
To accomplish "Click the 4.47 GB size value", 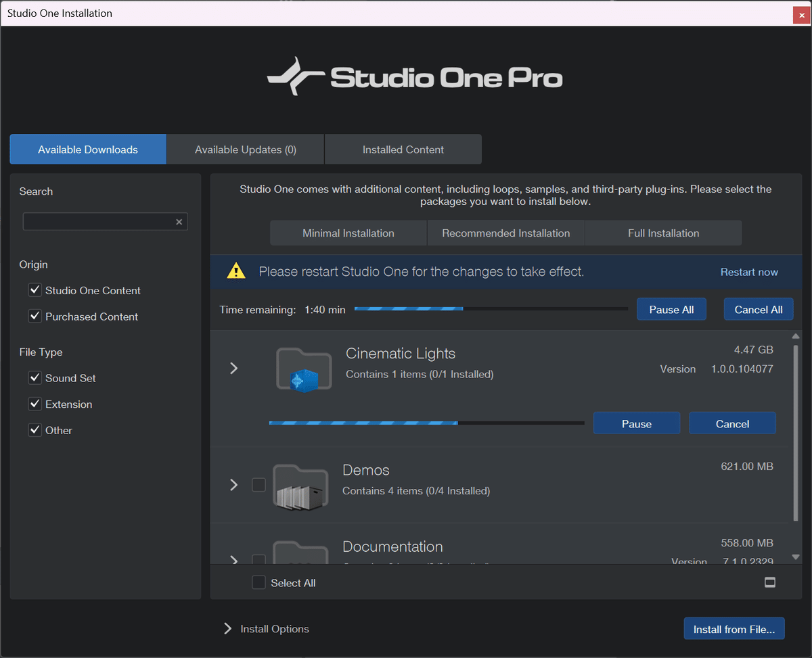I will pos(754,350).
